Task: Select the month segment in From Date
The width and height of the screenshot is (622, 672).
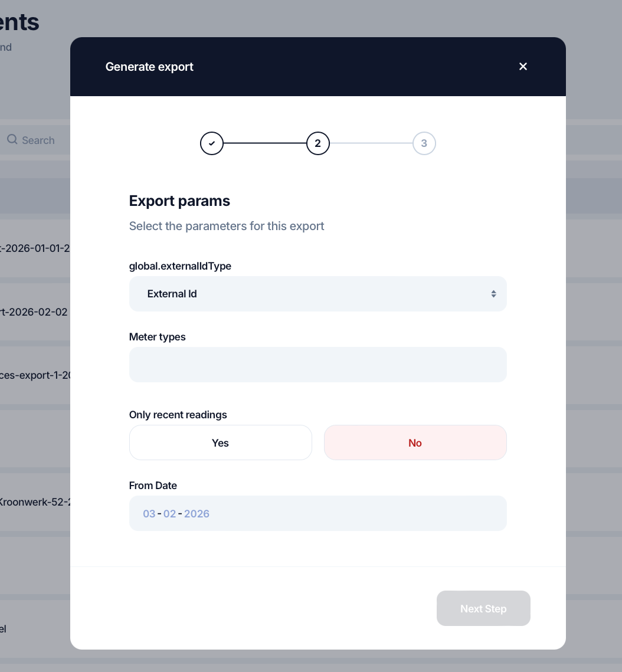Action: coord(170,513)
